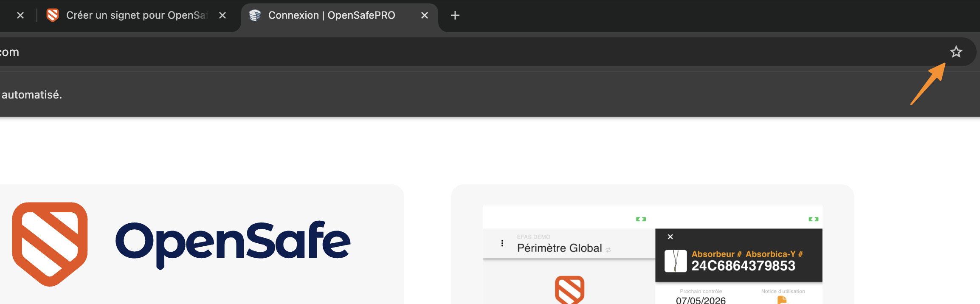Click the Connexion tab favicon
The width and height of the screenshot is (980, 304).
[x=255, y=16]
